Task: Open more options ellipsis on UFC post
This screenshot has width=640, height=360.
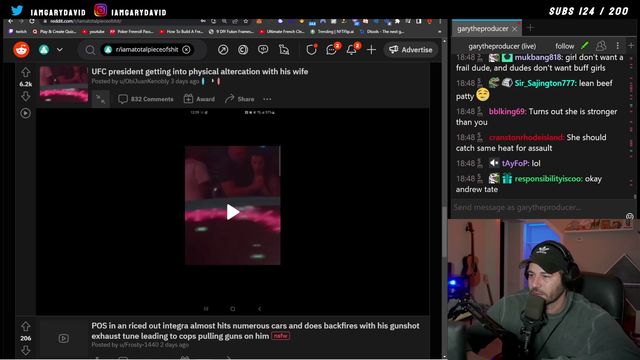Action: click(x=267, y=99)
